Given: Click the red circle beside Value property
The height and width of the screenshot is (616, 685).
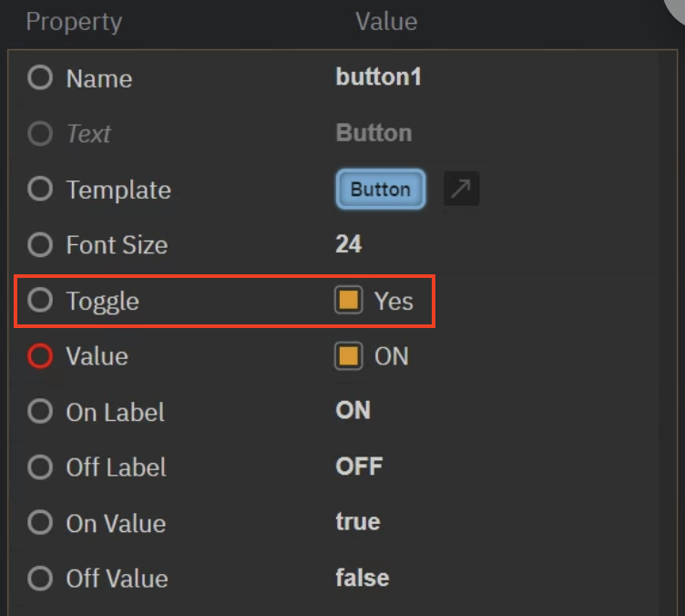Looking at the screenshot, I should (40, 356).
